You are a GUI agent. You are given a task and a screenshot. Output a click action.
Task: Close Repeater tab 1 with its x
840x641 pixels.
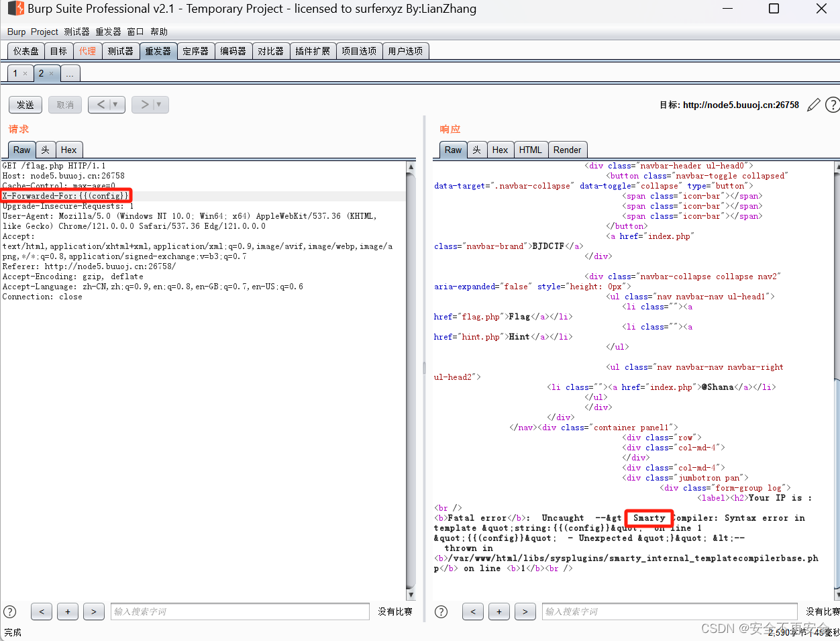tap(25, 74)
